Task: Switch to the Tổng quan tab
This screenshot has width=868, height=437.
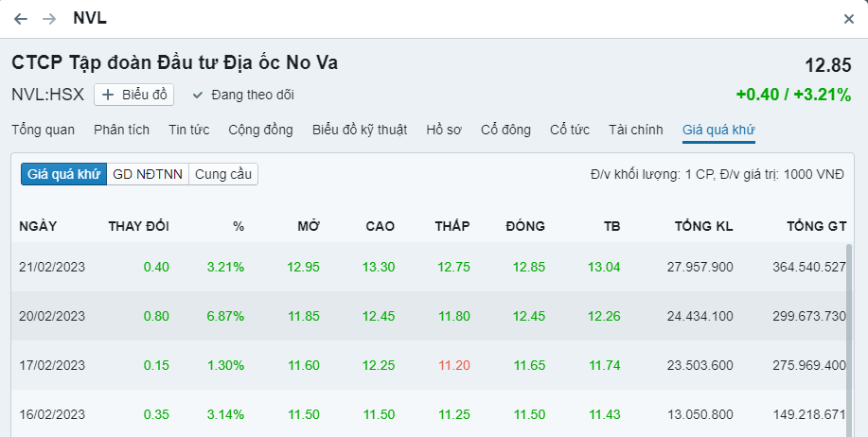Action: point(44,130)
